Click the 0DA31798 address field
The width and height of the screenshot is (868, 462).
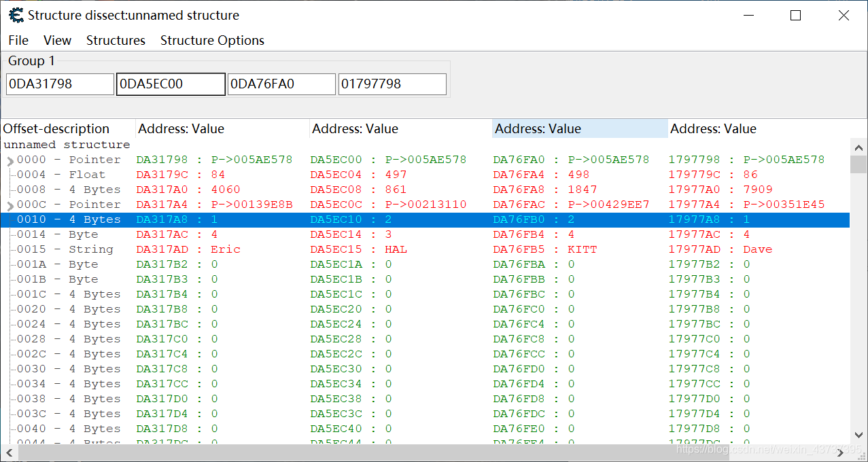tap(60, 84)
